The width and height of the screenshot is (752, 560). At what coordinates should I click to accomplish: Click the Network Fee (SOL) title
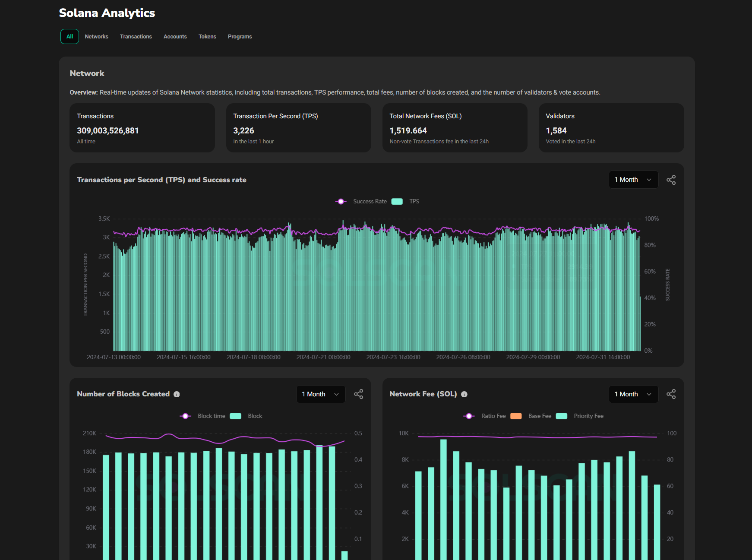(x=423, y=394)
